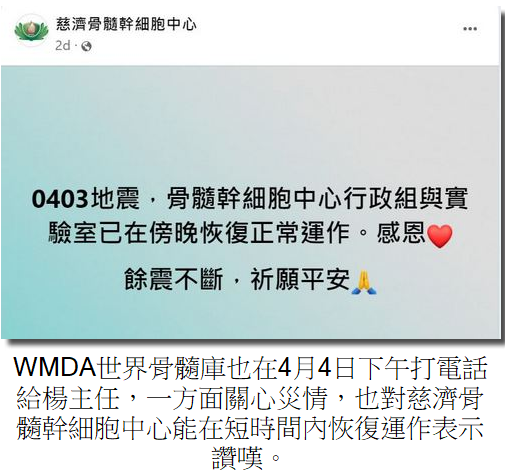The image size is (505, 471).
Task: Click the bold 0403地震 text in post
Action: tap(85, 198)
